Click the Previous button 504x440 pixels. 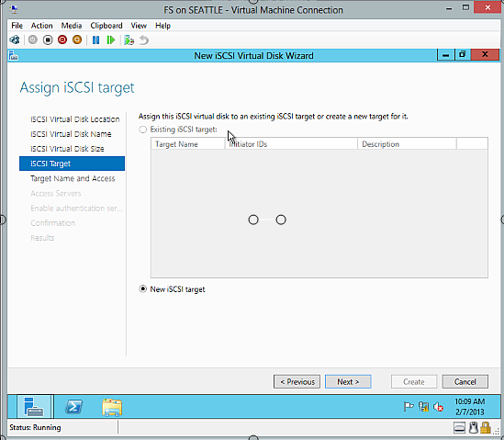click(x=297, y=381)
